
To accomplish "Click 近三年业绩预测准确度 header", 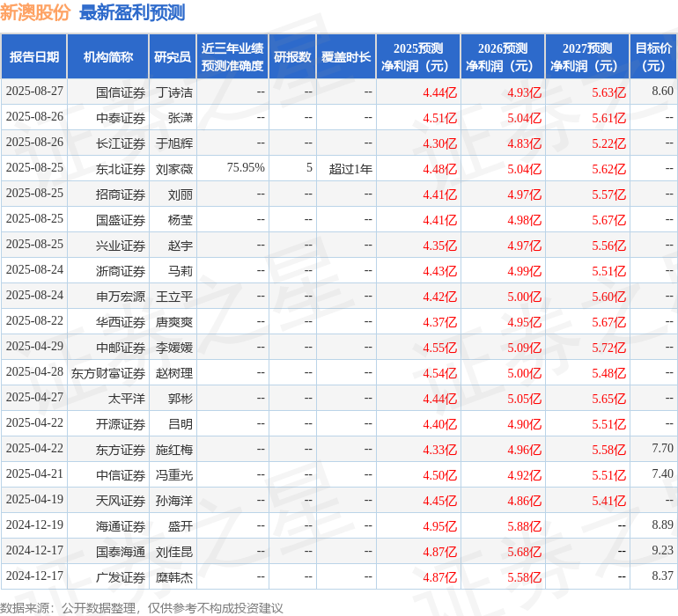I will click(x=232, y=56).
